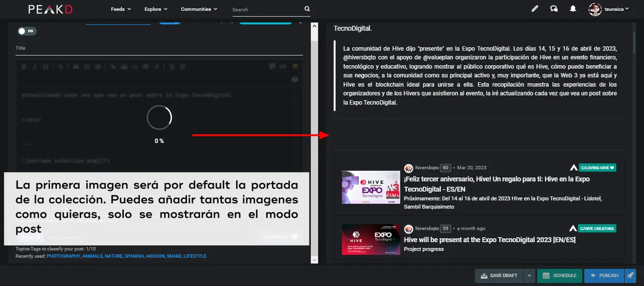Apply bold formatting in editor toolbar
Screen dimensions: 644x286
click(x=24, y=66)
